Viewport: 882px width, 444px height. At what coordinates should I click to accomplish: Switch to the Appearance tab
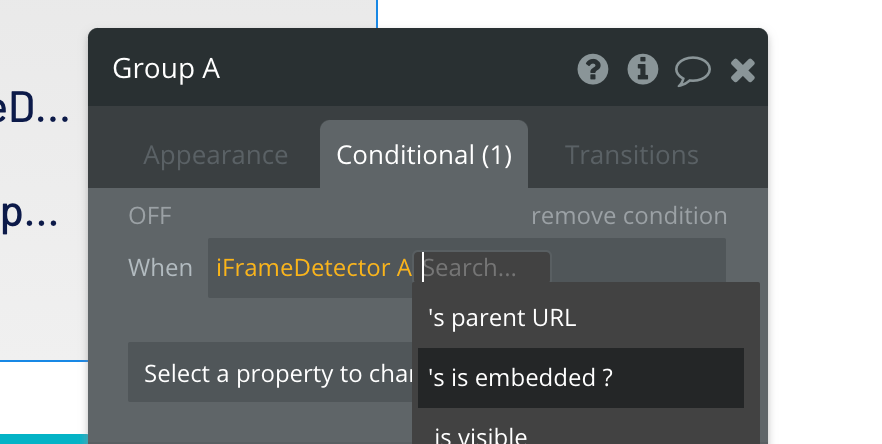click(x=215, y=155)
